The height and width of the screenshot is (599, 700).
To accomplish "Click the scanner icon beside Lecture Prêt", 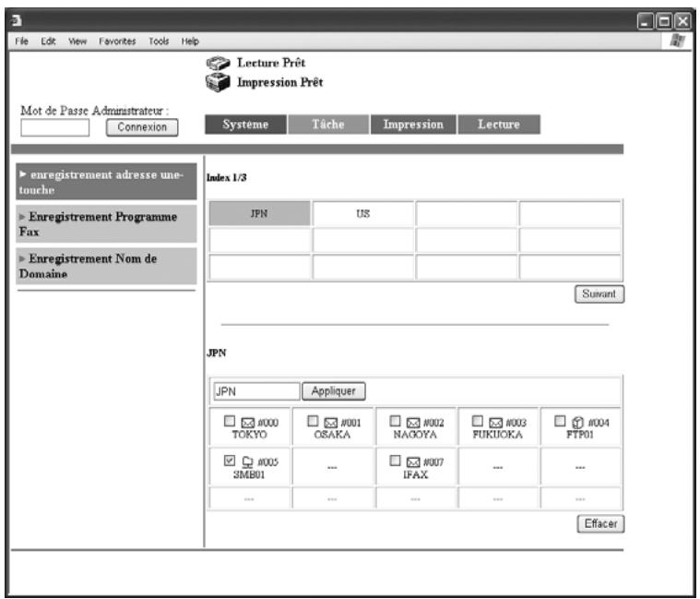I will pyautogui.click(x=218, y=63).
